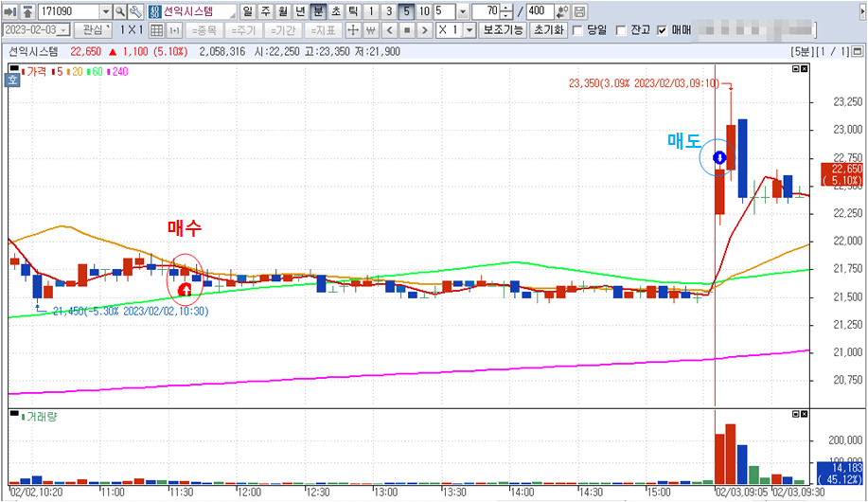Click the total bar count field 400

click(540, 11)
